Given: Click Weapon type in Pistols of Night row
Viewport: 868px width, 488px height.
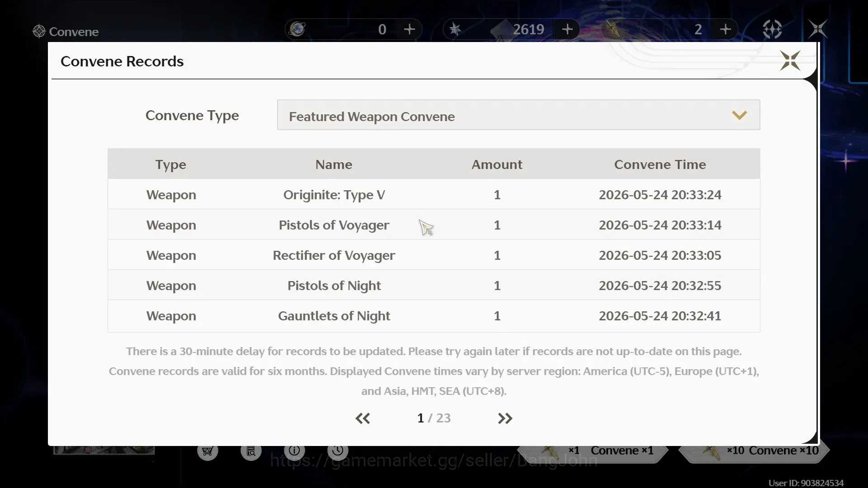Looking at the screenshot, I should click(171, 286).
